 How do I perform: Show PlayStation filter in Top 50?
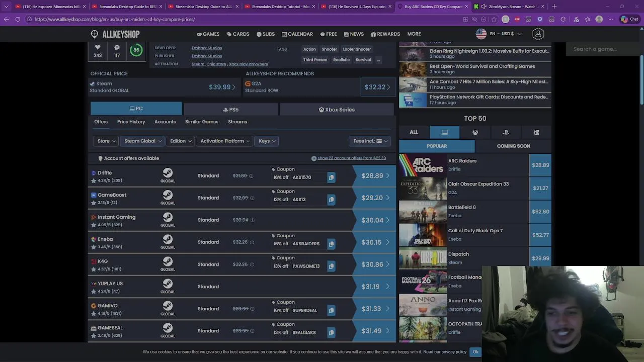pyautogui.click(x=506, y=132)
